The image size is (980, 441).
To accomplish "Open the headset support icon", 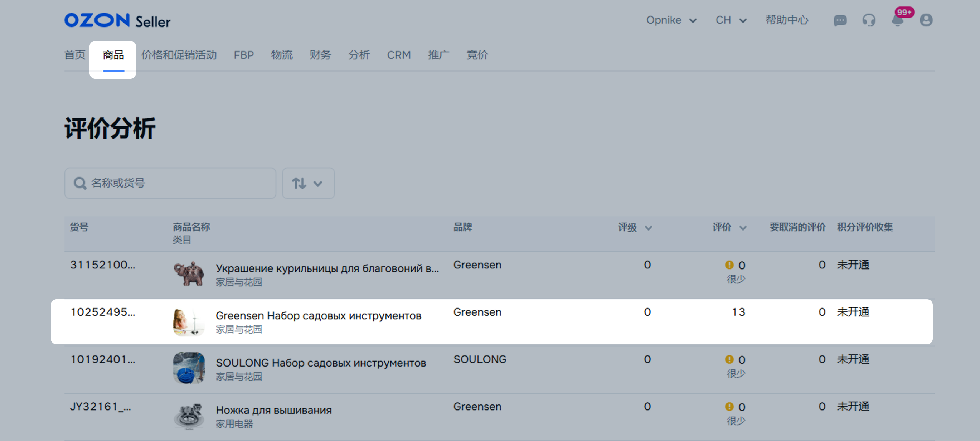I will pos(869,20).
